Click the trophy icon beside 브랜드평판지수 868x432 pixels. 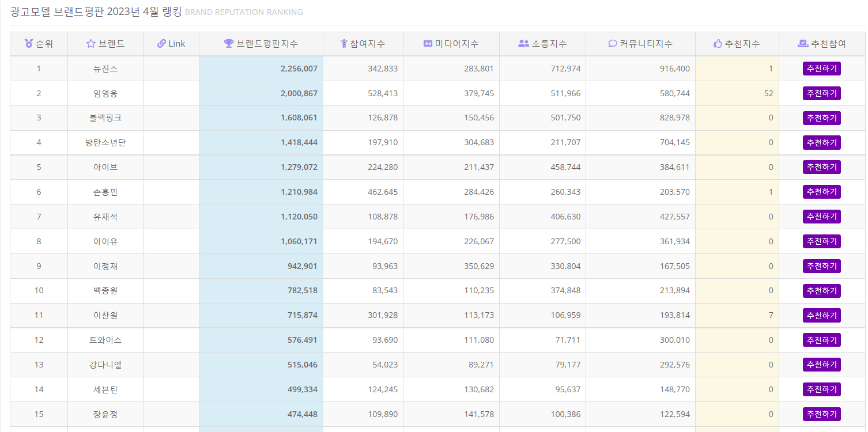pos(229,43)
